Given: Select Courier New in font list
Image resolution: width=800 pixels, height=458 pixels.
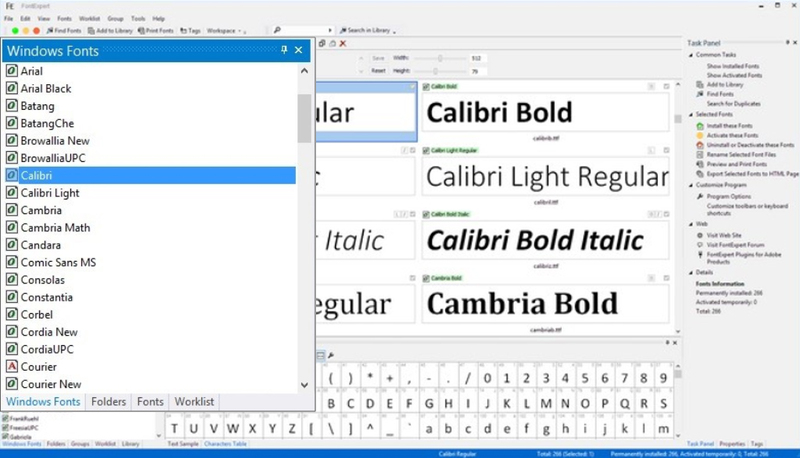Looking at the screenshot, I should pyautogui.click(x=51, y=384).
